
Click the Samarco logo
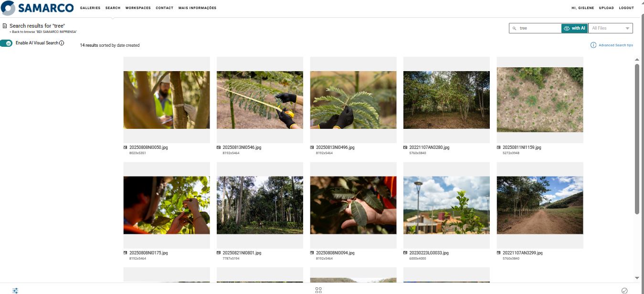click(37, 8)
